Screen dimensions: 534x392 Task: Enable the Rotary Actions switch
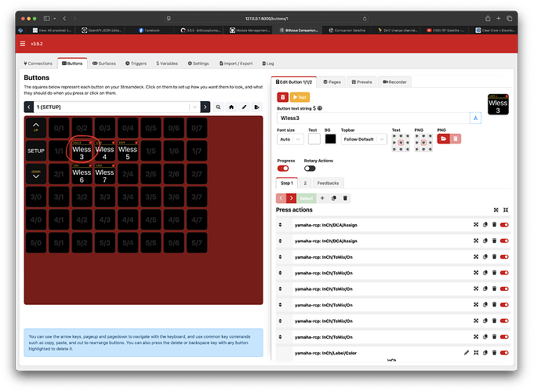tap(310, 169)
